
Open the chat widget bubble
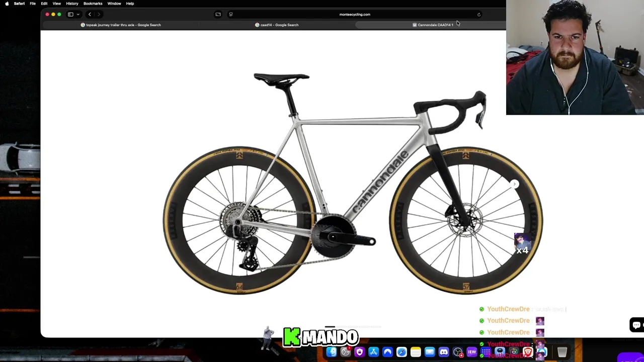coord(636,325)
